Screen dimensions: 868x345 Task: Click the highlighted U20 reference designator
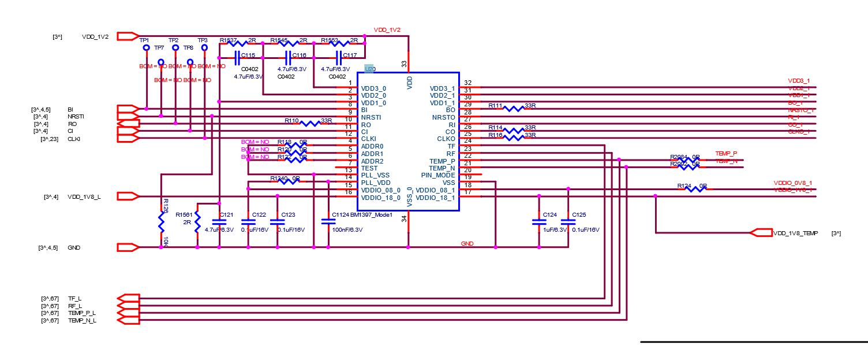click(x=369, y=69)
